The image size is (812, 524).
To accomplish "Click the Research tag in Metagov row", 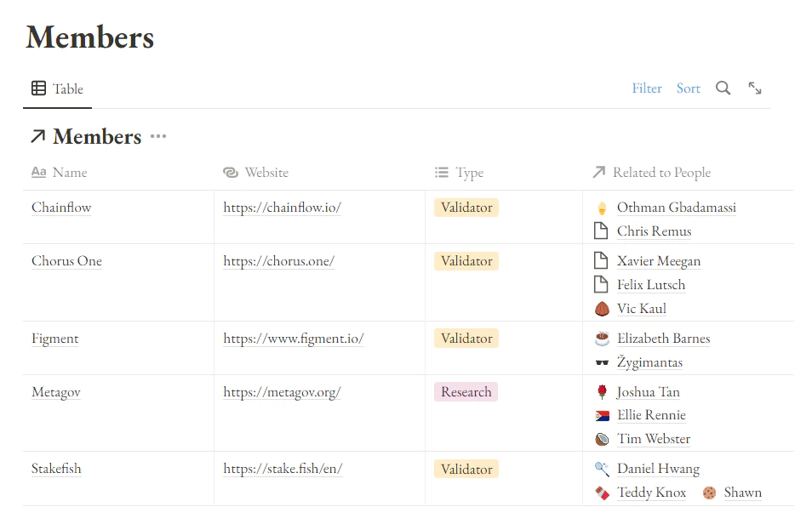I will [x=466, y=392].
